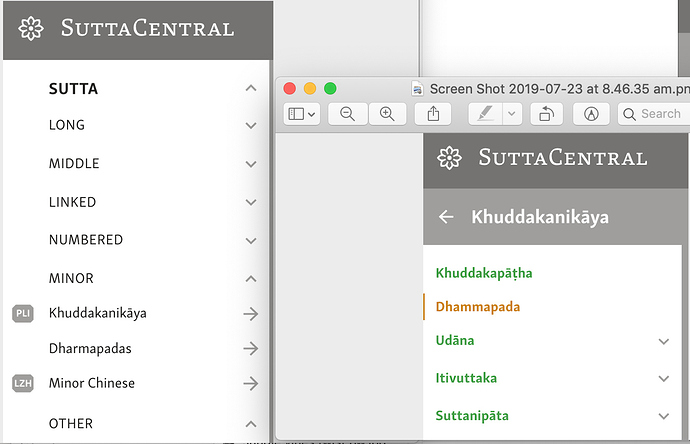Screen dimensions: 690x444
Task: Click the document proxy icon in Preview title
Action: coord(417,89)
